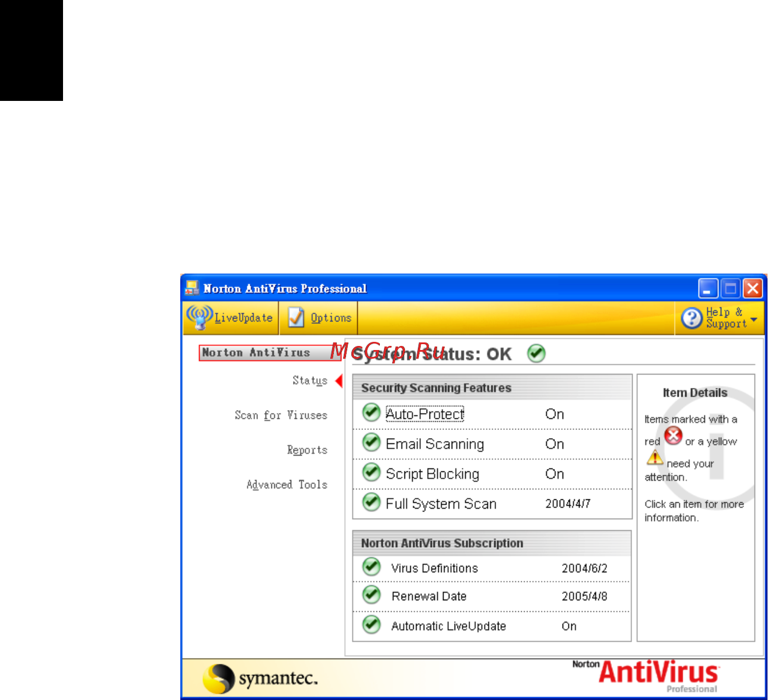
Task: Close the Norton AntiVirus Professional window
Action: [753, 288]
